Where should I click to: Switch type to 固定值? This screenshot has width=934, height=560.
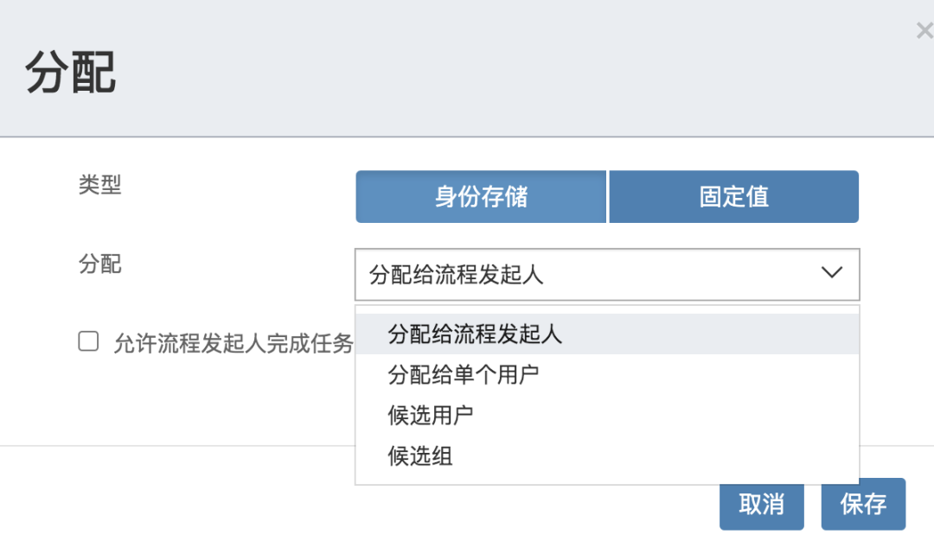click(734, 197)
